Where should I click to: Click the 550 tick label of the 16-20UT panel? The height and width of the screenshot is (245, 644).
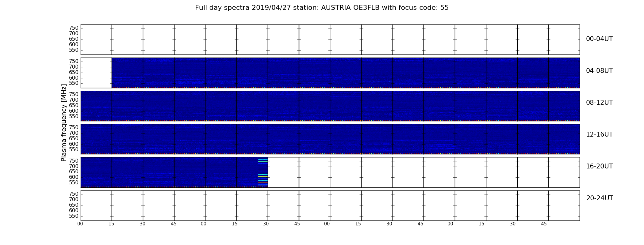(x=74, y=183)
